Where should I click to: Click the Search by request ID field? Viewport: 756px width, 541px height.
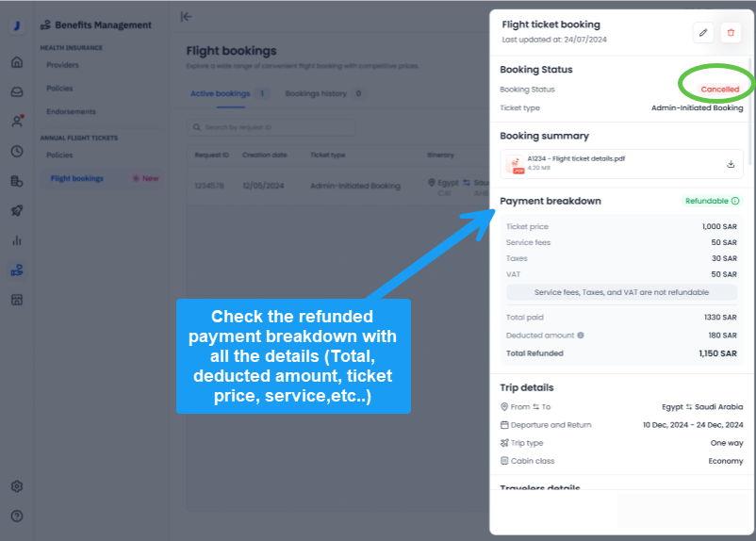271,126
